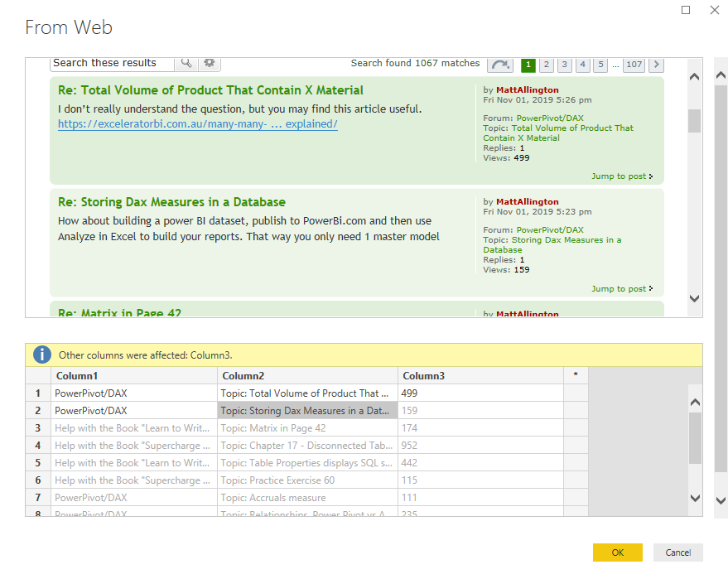Select Column2 header

pos(307,375)
